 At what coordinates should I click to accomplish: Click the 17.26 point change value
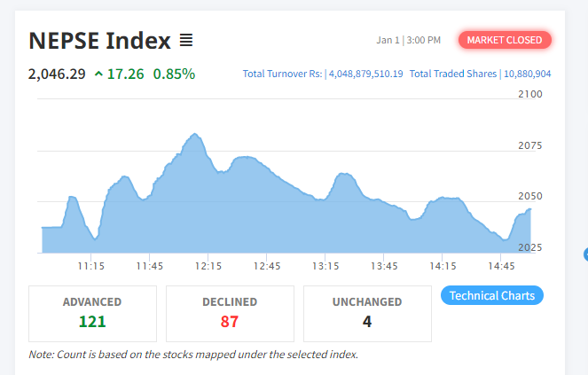point(125,74)
